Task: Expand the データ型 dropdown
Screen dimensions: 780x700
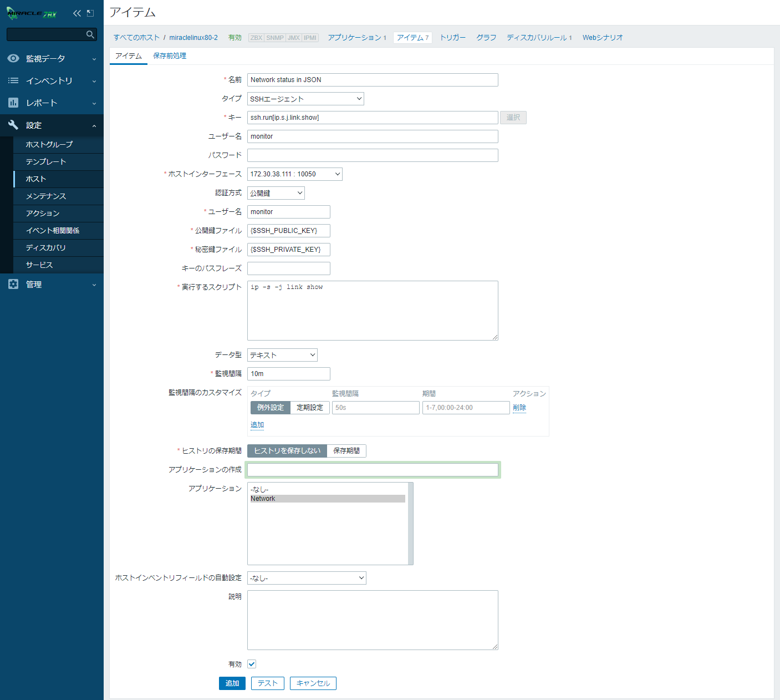Action: coord(282,355)
